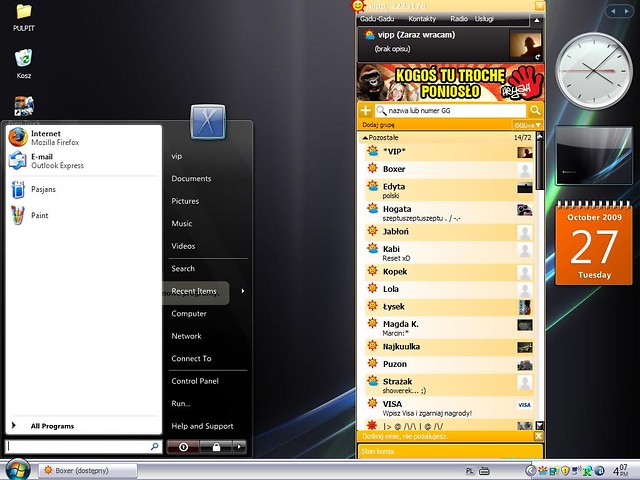Click sidebar previous gadgets arrow
640x480 pixels.
(613, 11)
